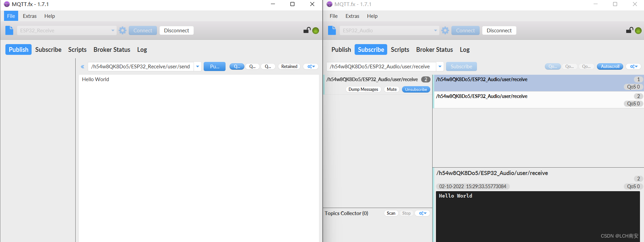Click the MQTT.fx app icon in the left title bar
Screen dimensions: 644x242
coord(7,4)
